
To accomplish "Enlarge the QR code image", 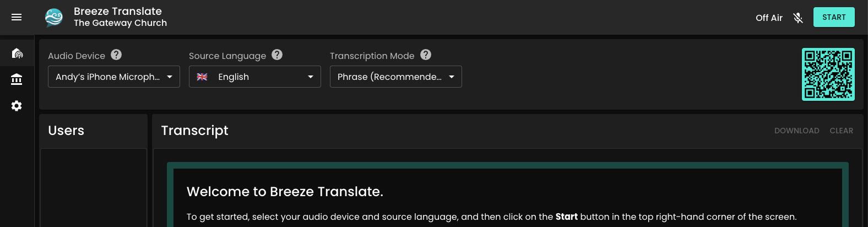I will 828,74.
